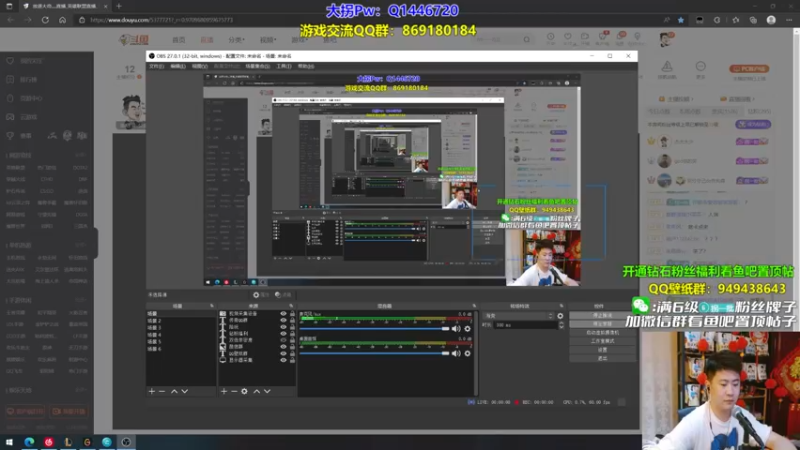Open the League of Legends L icon on the taskbar

point(68,442)
